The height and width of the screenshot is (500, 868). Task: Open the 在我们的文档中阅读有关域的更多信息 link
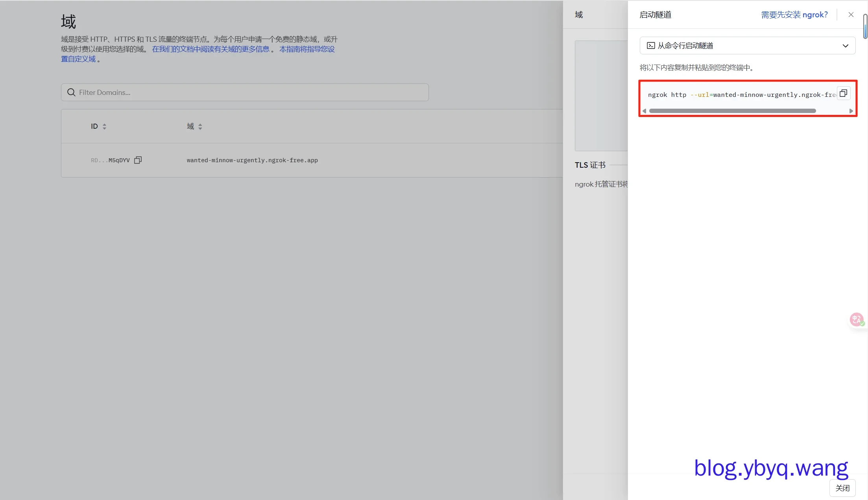211,49
